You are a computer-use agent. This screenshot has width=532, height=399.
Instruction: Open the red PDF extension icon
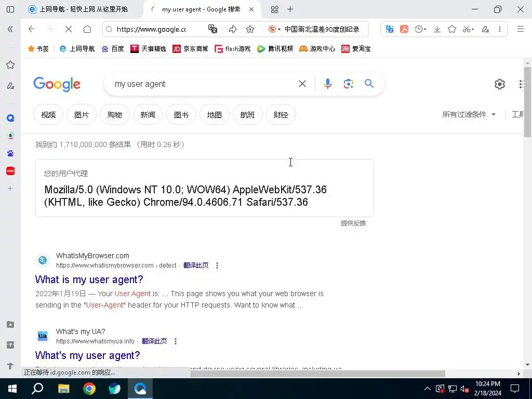404,29
